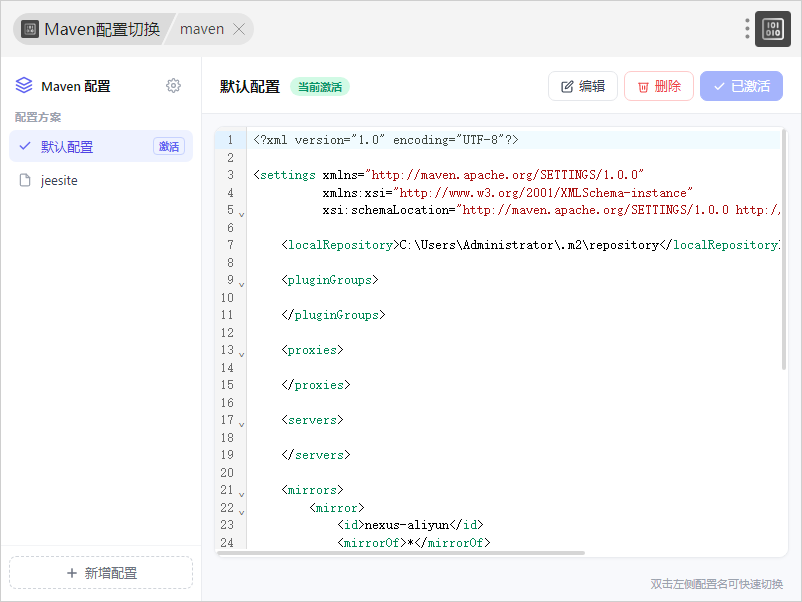Click the nexus-aliyun id text
Screen dimensions: 802x602
click(x=407, y=525)
